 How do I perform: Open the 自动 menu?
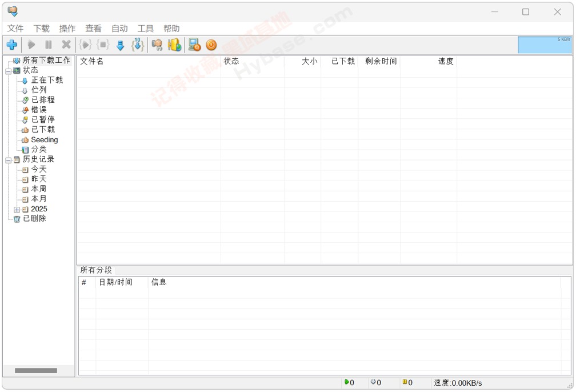pos(119,28)
